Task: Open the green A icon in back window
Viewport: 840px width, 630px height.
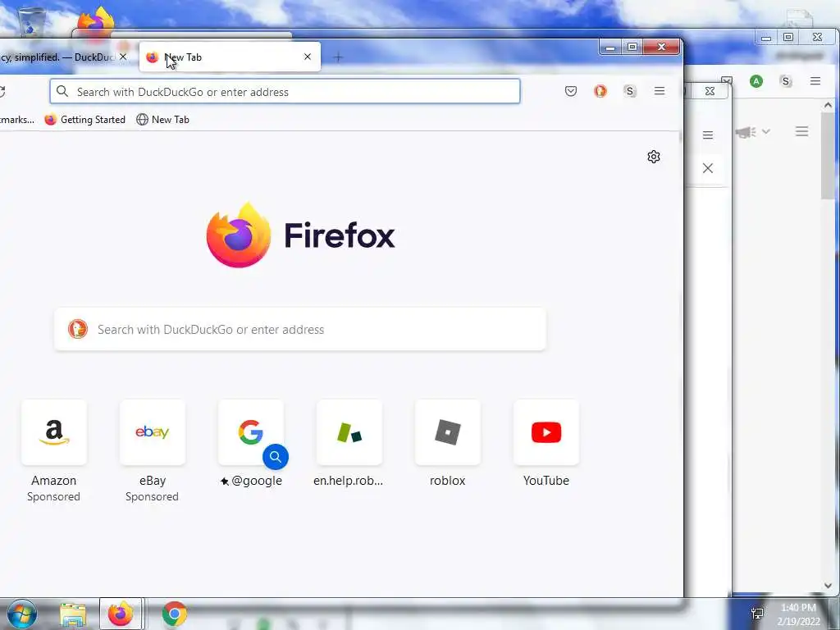Action: (x=756, y=81)
